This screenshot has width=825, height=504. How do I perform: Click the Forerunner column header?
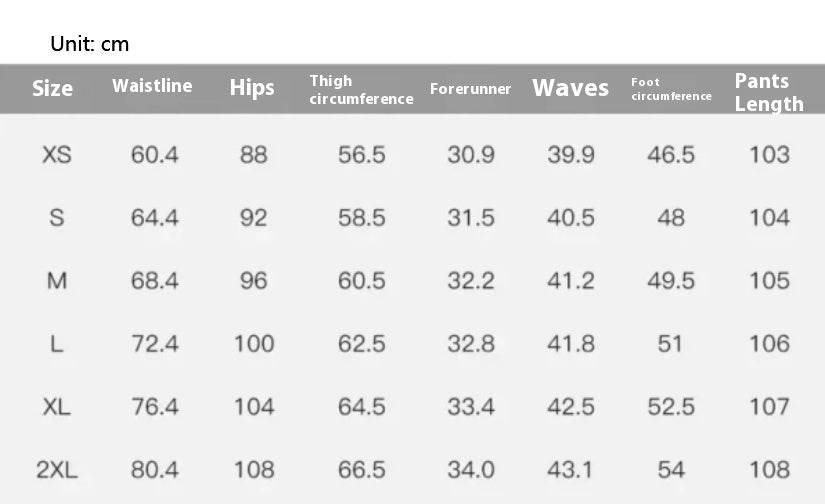[x=470, y=89]
